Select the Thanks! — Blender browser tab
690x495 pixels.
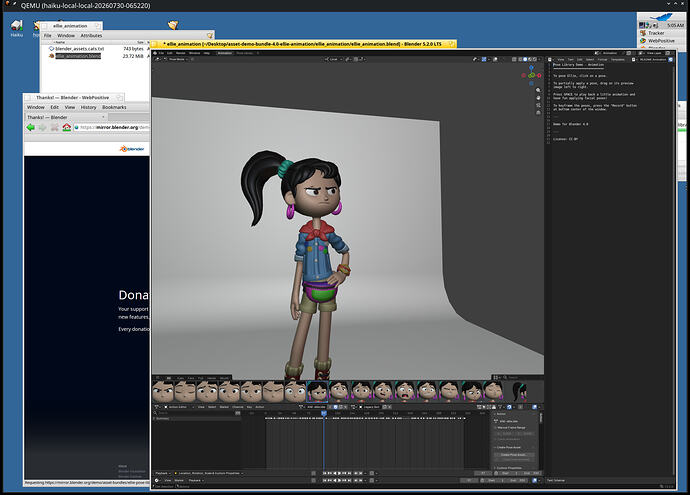tap(66, 117)
